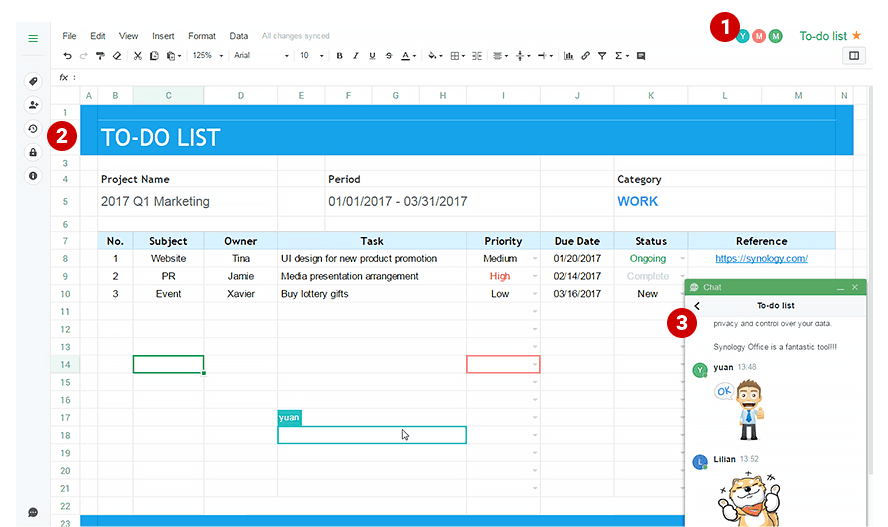Open the font size 10 dropdown
Viewport: 888px width, 527px height.
(311, 55)
